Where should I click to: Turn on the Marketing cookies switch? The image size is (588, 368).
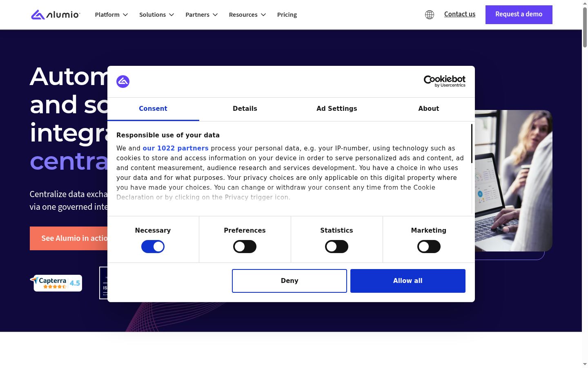pos(429,247)
